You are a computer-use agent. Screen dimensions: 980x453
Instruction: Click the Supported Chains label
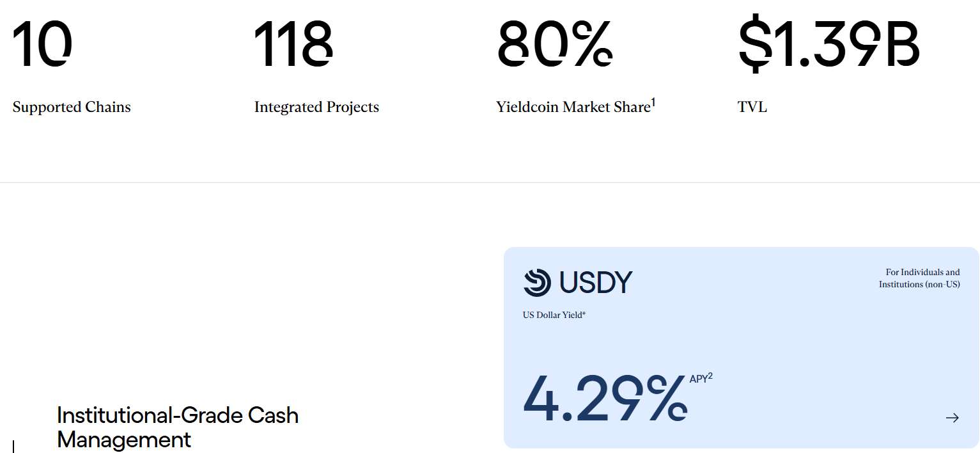coord(72,107)
